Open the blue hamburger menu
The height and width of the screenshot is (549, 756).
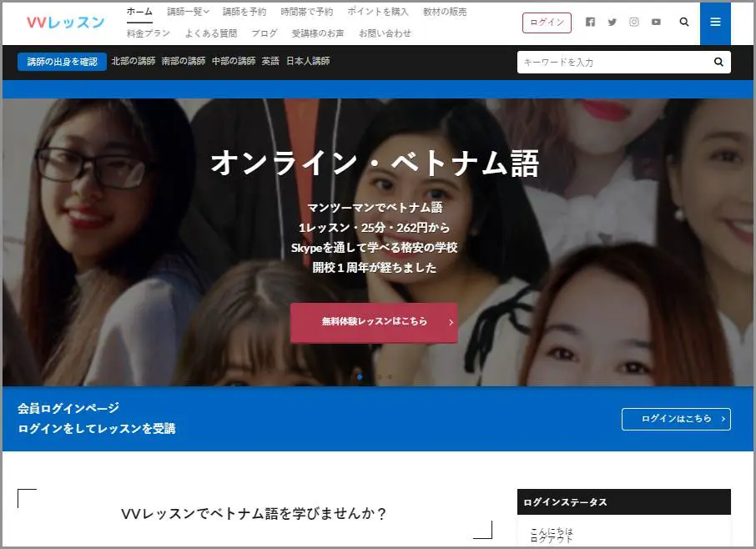coord(715,23)
